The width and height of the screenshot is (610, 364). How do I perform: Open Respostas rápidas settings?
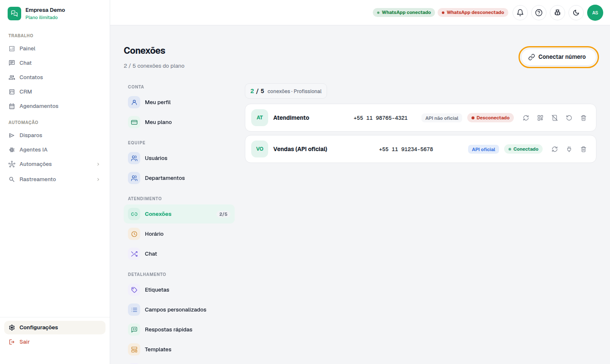tap(179, 330)
